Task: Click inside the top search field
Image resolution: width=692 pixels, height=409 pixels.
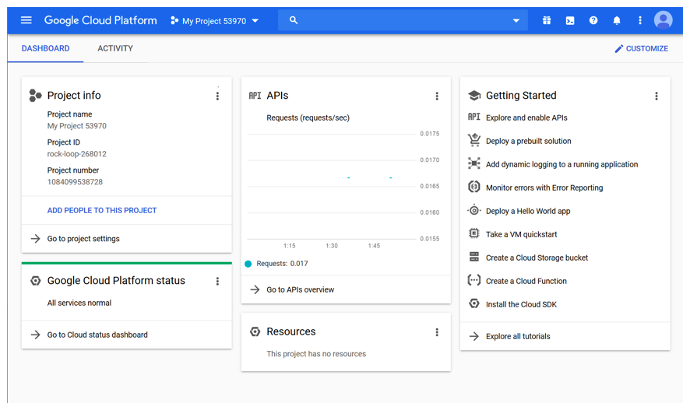Action: [x=402, y=20]
